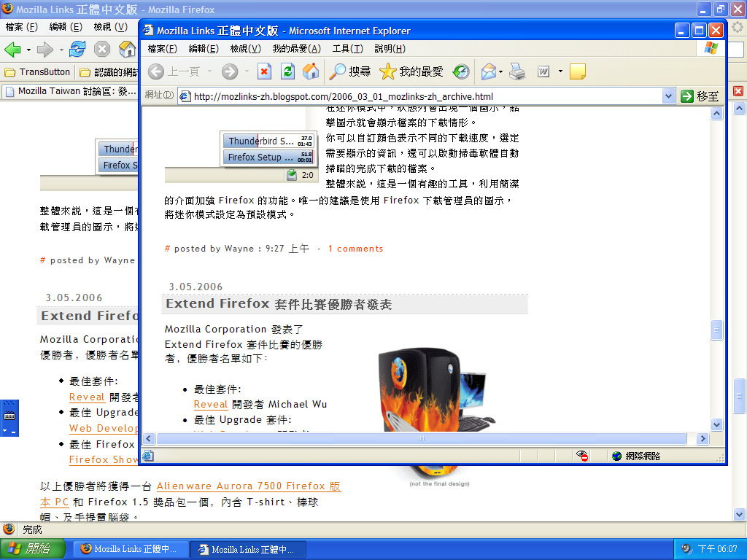Click the Firefox green Back arrow
The image size is (747, 560).
(12, 49)
